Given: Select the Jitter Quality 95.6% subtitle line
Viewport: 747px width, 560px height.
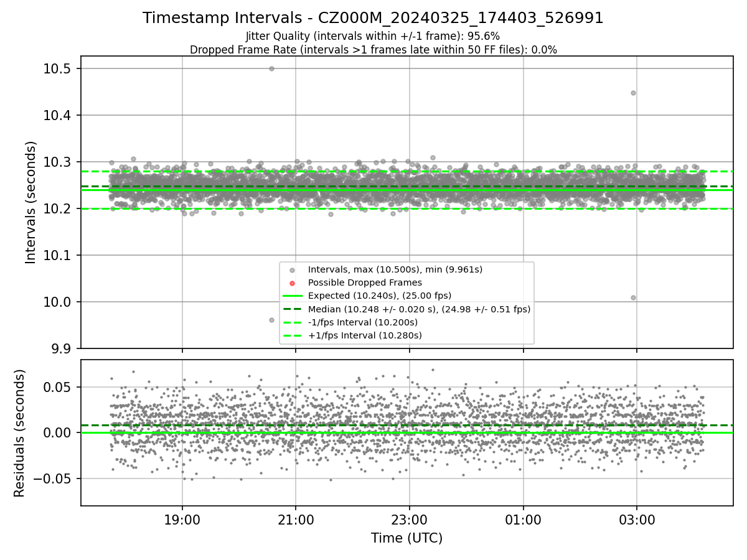Looking at the screenshot, I should [x=373, y=36].
